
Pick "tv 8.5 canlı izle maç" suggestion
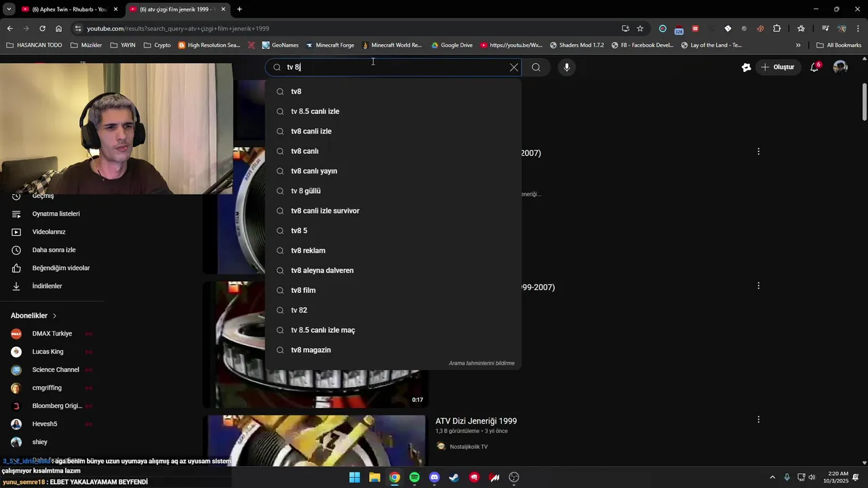(x=393, y=330)
